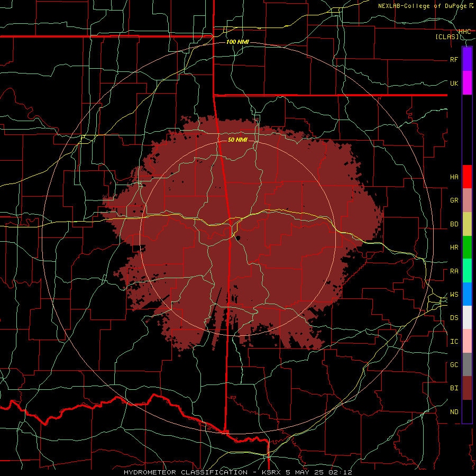
Task: Click the blue WS legend color swatch
Action: point(467,294)
